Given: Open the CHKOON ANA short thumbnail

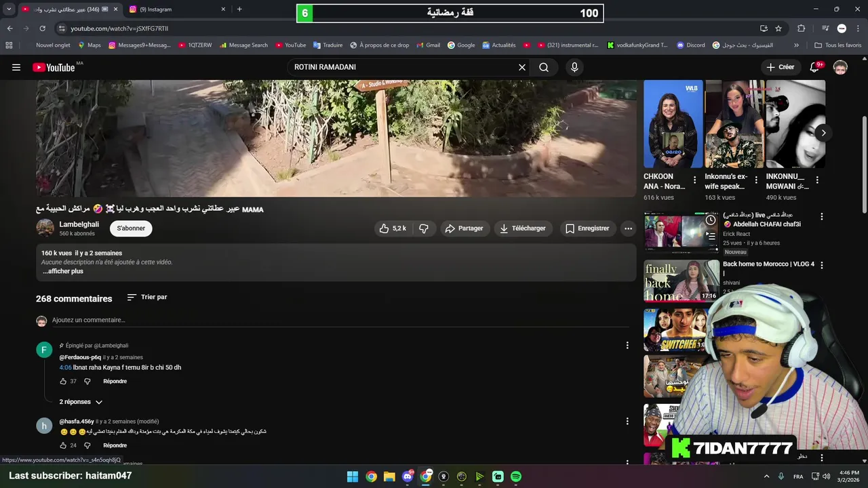Looking at the screenshot, I should (673, 124).
